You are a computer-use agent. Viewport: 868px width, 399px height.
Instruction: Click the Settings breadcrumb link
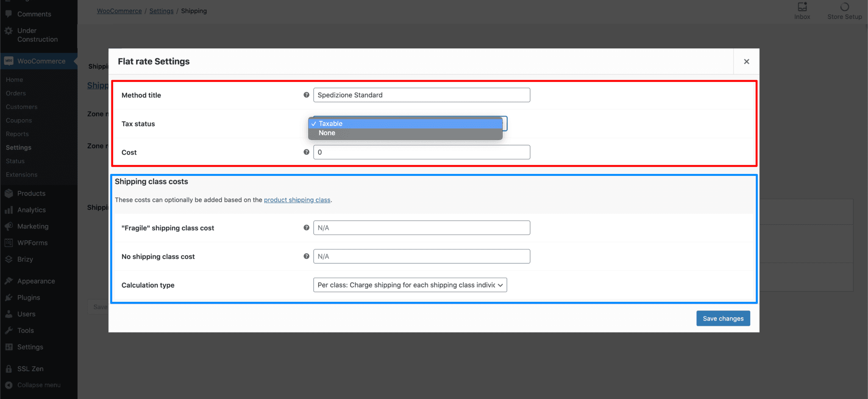(x=161, y=11)
